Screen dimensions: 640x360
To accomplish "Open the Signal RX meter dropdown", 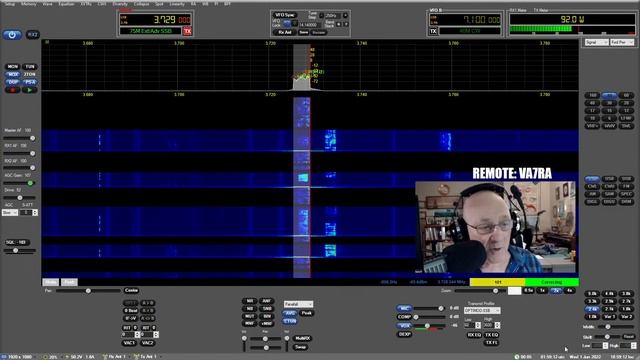I will point(597,42).
